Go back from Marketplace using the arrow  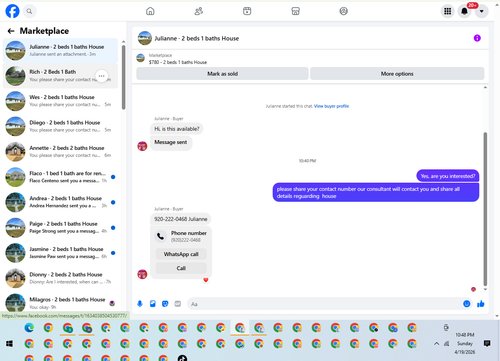point(11,31)
